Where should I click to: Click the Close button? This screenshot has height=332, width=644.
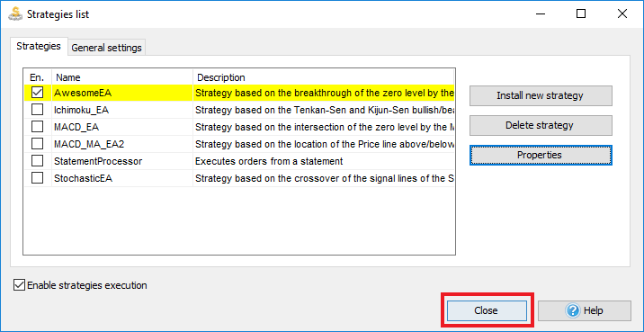487,310
